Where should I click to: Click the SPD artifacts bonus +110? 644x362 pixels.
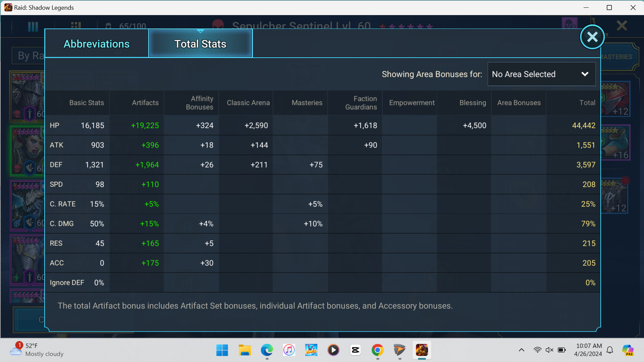tap(150, 184)
